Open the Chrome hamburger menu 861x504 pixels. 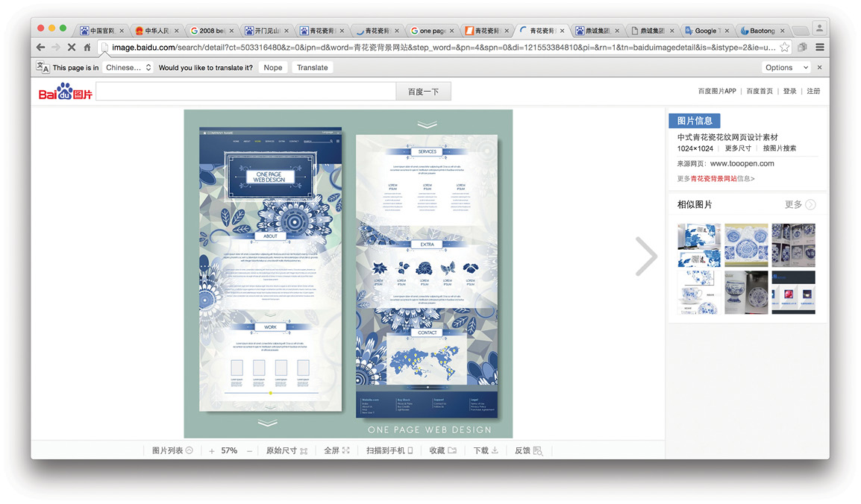point(820,48)
